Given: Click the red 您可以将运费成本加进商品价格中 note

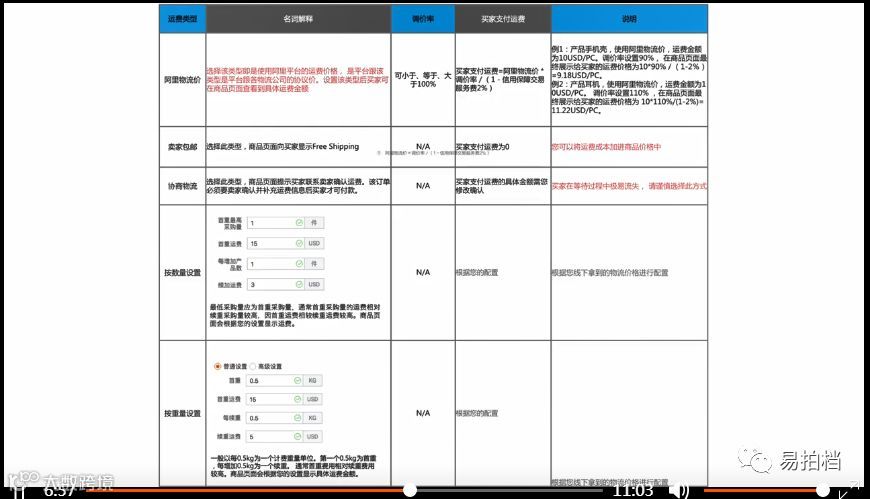Looking at the screenshot, I should click(x=606, y=147).
